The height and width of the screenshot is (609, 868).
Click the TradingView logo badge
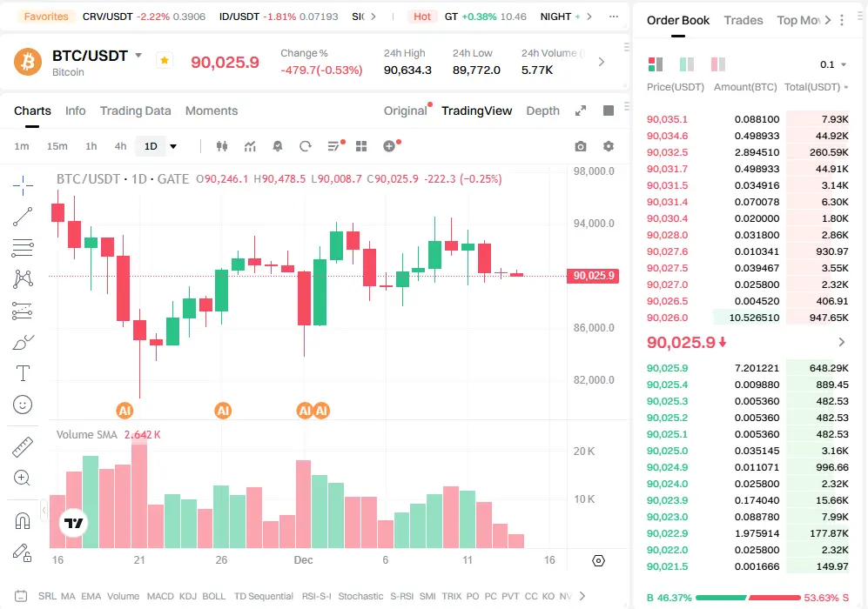73,523
